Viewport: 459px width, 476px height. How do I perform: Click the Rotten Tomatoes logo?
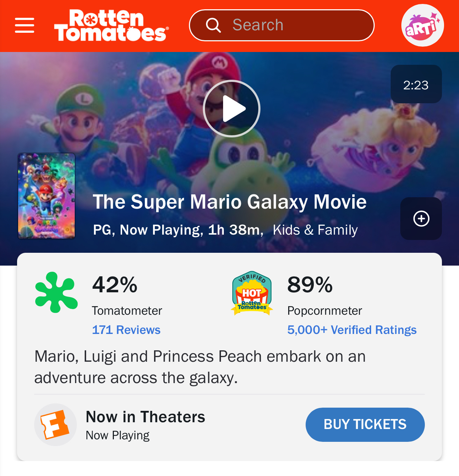[111, 25]
